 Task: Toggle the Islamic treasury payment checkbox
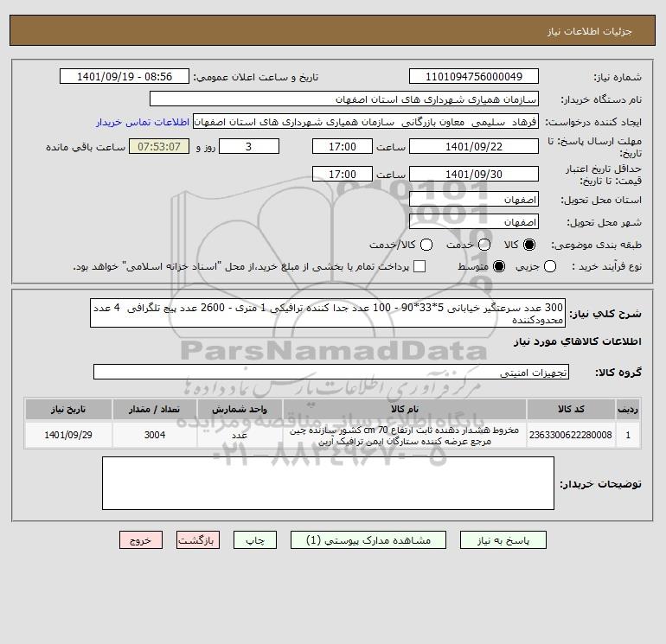click(x=419, y=266)
